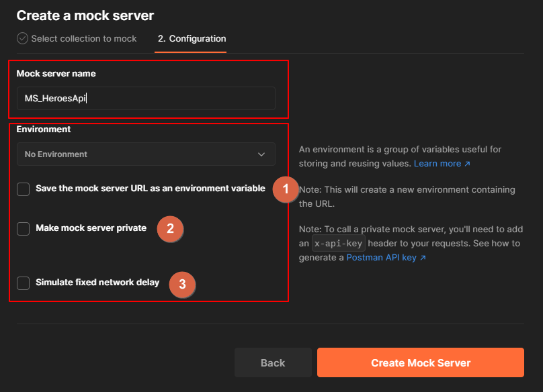Screen dimensions: 543x392
Task: Click the Mock server name input field
Action: (x=146, y=98)
